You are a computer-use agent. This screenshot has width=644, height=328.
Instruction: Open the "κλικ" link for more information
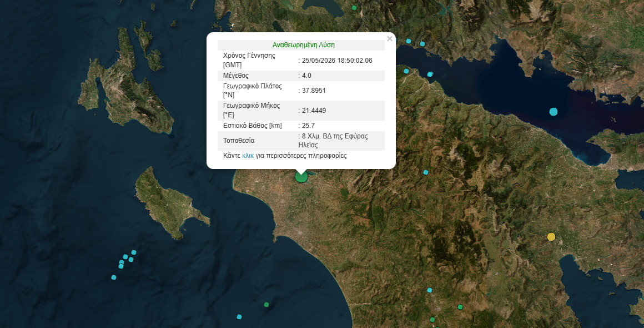248,156
